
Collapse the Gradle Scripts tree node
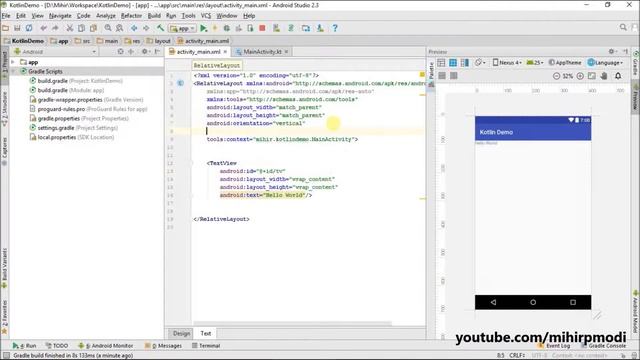click(x=13, y=71)
